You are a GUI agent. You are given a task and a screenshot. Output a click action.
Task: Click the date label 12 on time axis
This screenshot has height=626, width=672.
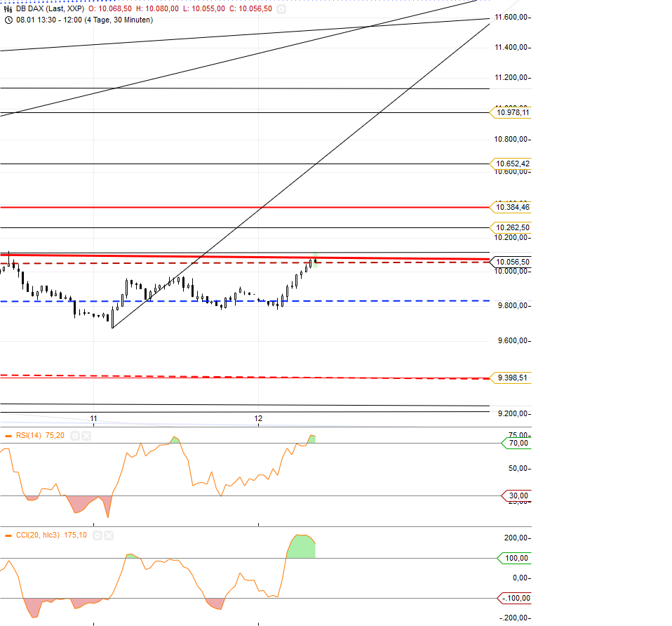(258, 418)
